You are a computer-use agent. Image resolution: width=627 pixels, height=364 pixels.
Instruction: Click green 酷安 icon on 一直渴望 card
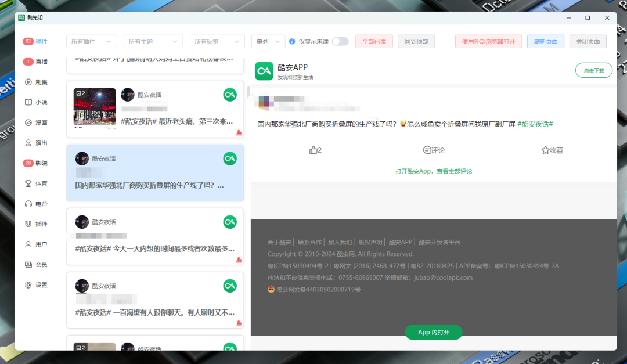point(230,286)
